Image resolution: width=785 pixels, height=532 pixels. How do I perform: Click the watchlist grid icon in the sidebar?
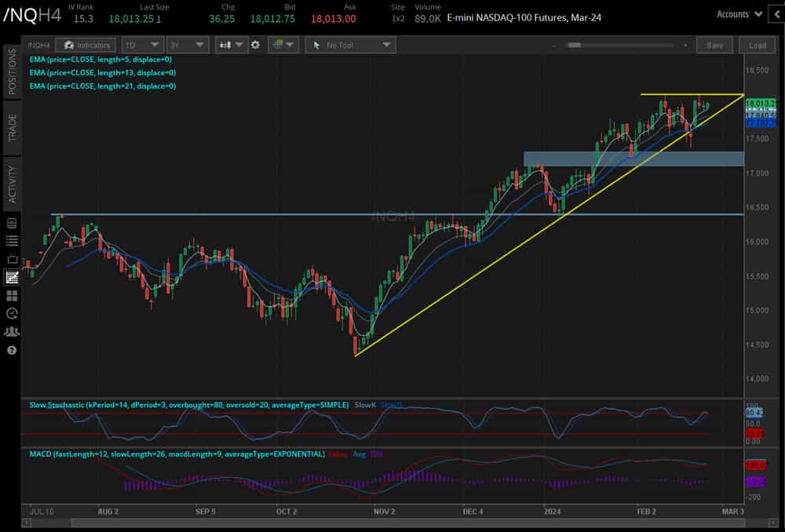click(13, 295)
